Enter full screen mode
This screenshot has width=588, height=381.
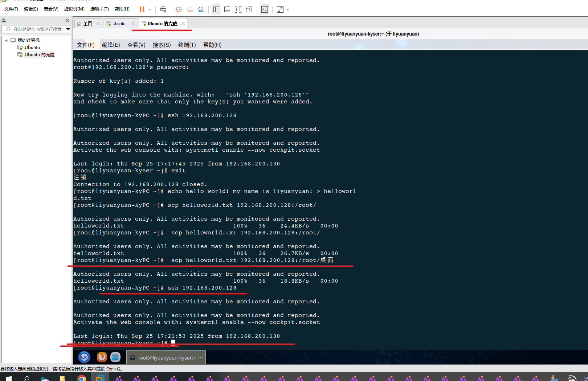pyautogui.click(x=238, y=9)
